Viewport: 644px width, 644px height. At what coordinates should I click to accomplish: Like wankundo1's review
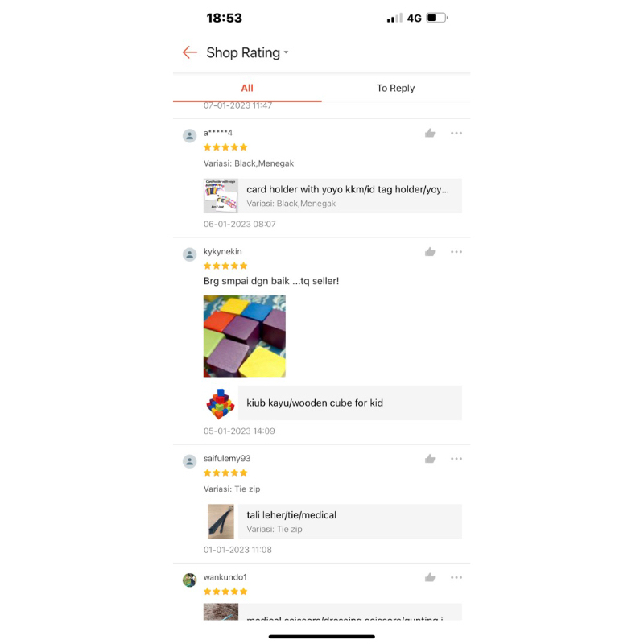pos(430,577)
